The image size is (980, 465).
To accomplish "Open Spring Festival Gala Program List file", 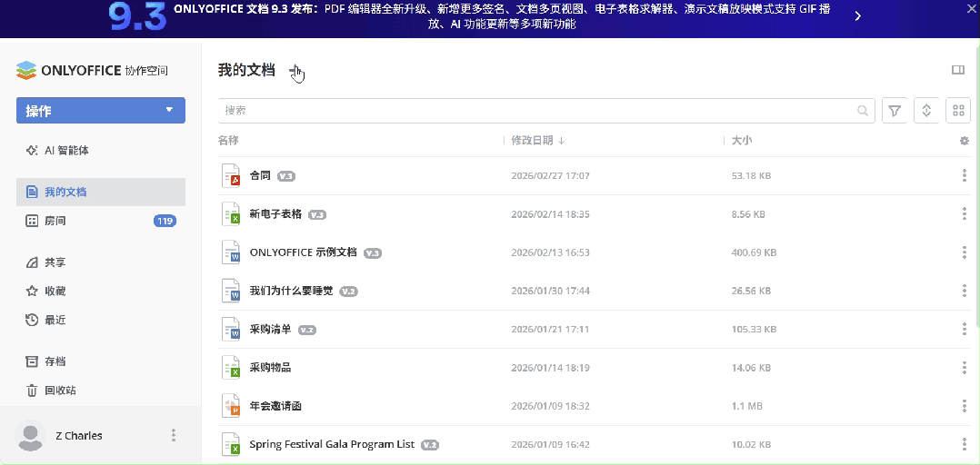I will tap(332, 444).
